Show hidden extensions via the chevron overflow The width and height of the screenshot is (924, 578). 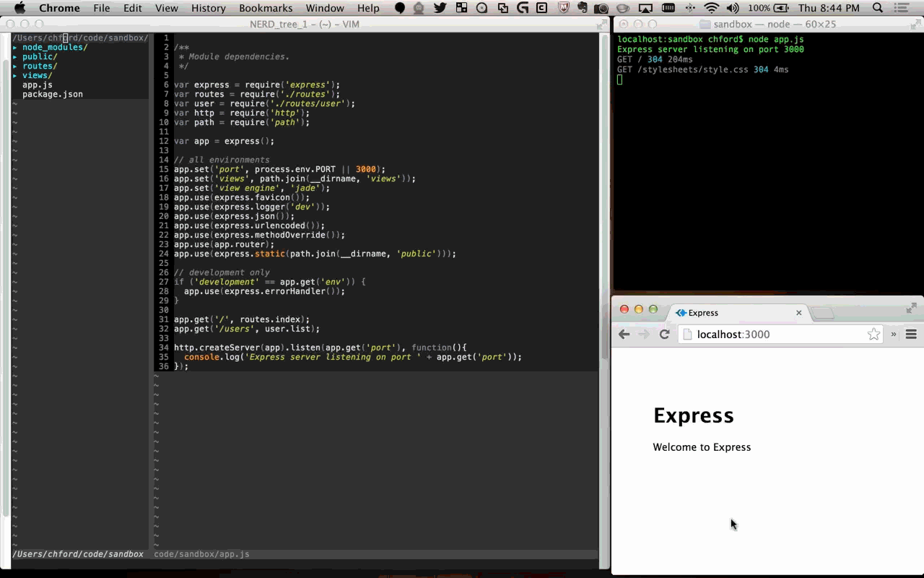(x=893, y=334)
